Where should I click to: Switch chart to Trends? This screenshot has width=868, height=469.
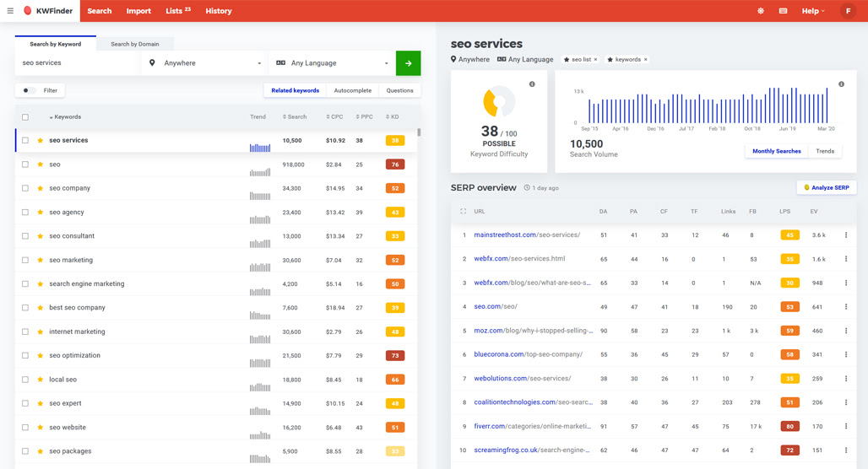tap(825, 151)
